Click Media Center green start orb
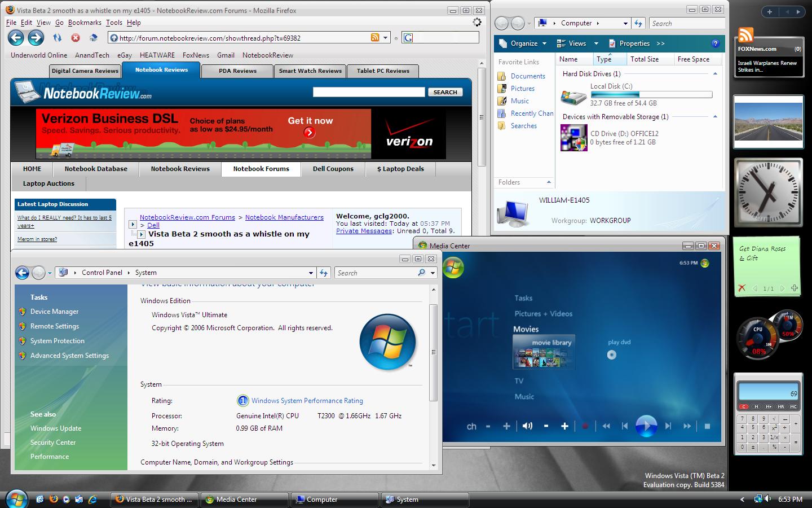This screenshot has width=812, height=508. (x=453, y=267)
